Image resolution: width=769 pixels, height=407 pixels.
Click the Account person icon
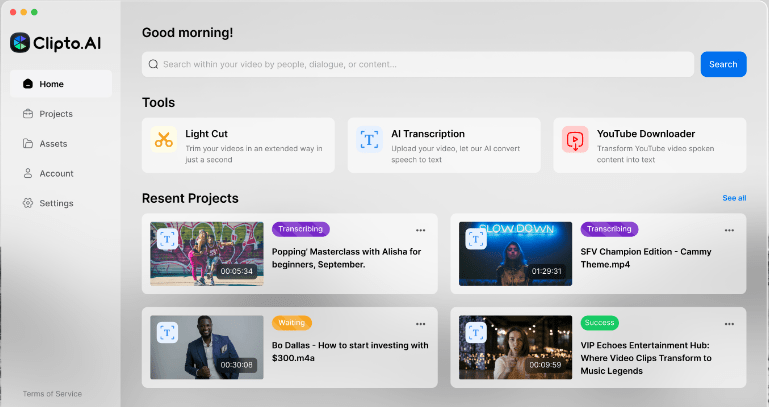pos(28,173)
